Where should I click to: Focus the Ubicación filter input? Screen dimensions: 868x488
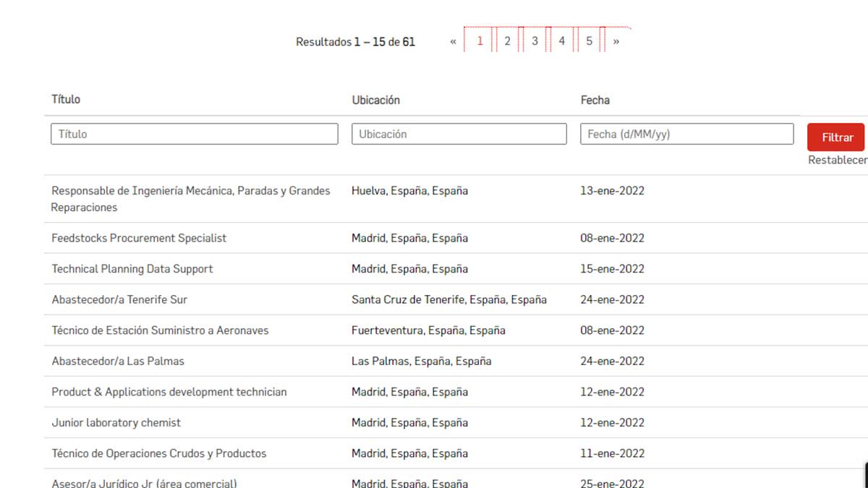[459, 134]
